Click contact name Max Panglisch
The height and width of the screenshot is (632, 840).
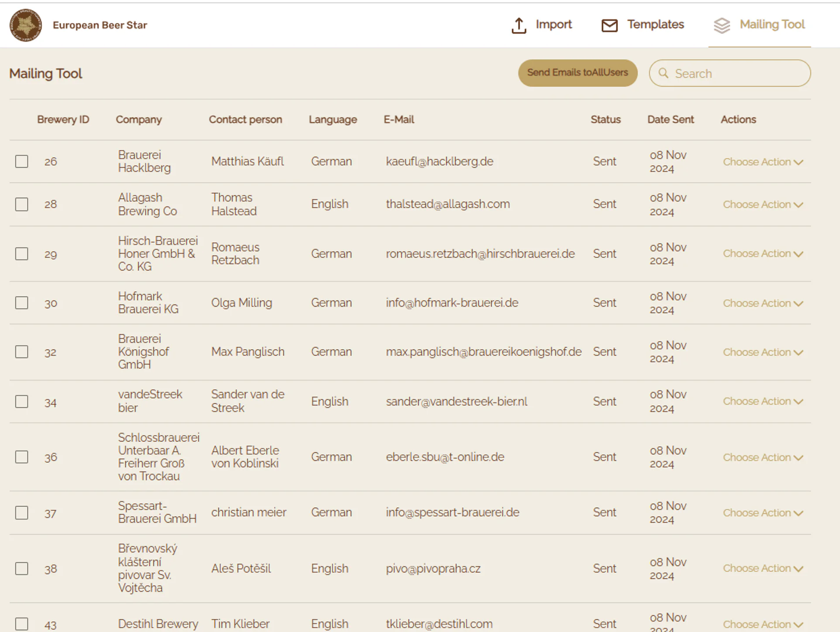pos(248,352)
